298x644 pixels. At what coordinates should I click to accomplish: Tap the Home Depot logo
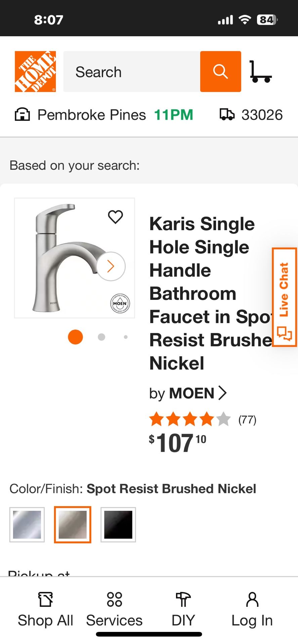coord(35,71)
